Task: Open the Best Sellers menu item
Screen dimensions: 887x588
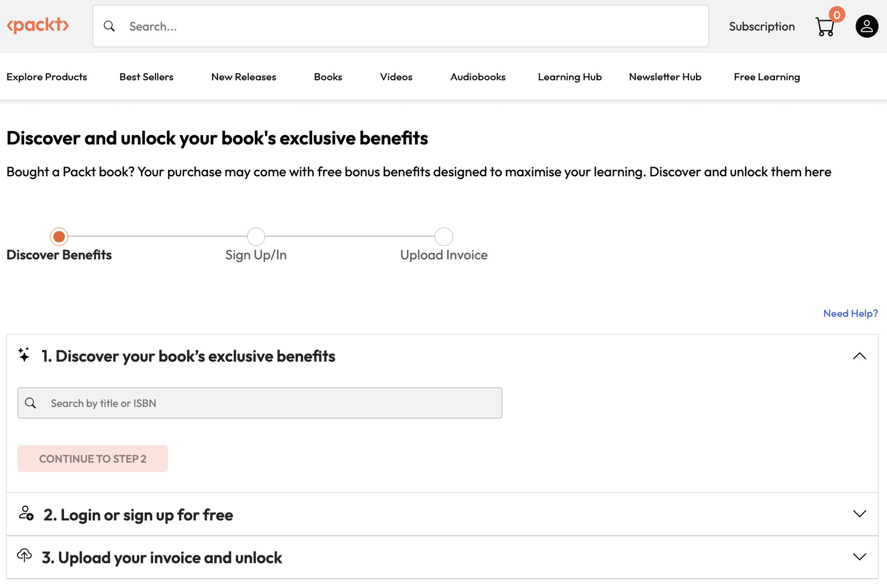Action: [x=146, y=77]
